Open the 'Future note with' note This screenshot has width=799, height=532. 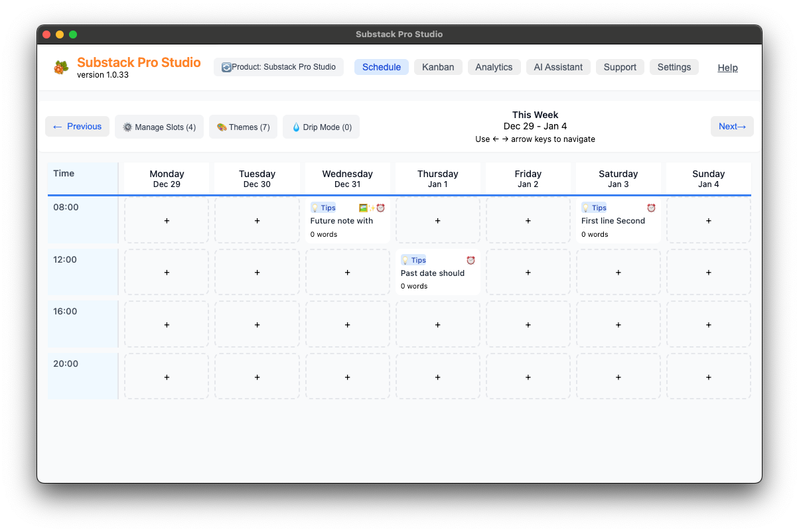click(347, 220)
